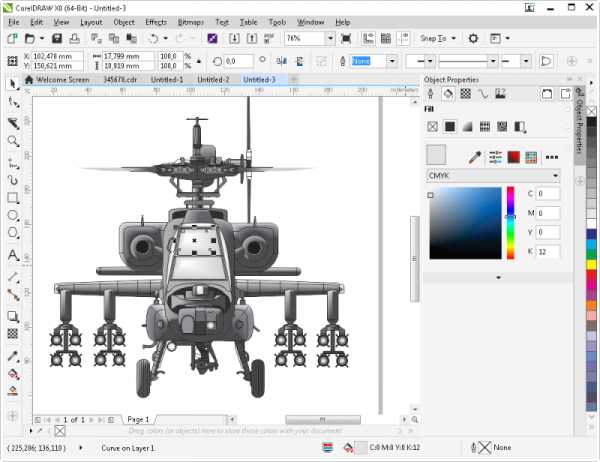Image resolution: width=600 pixels, height=462 pixels.
Task: Select the Text tool
Action: pos(13,254)
